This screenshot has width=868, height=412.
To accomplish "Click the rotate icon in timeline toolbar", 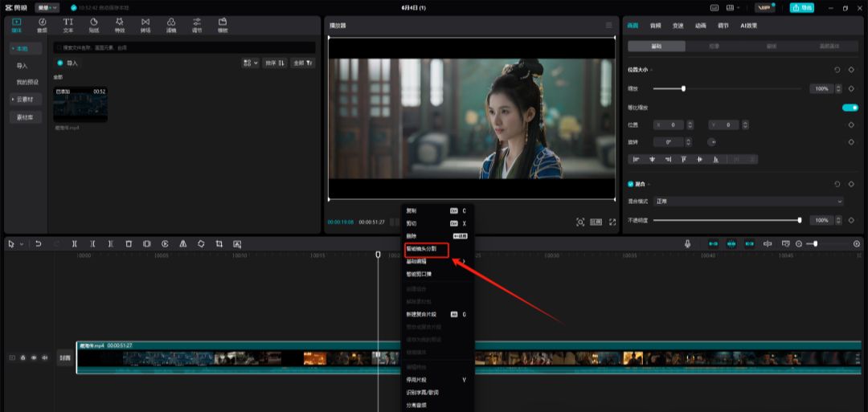I will pos(201,243).
